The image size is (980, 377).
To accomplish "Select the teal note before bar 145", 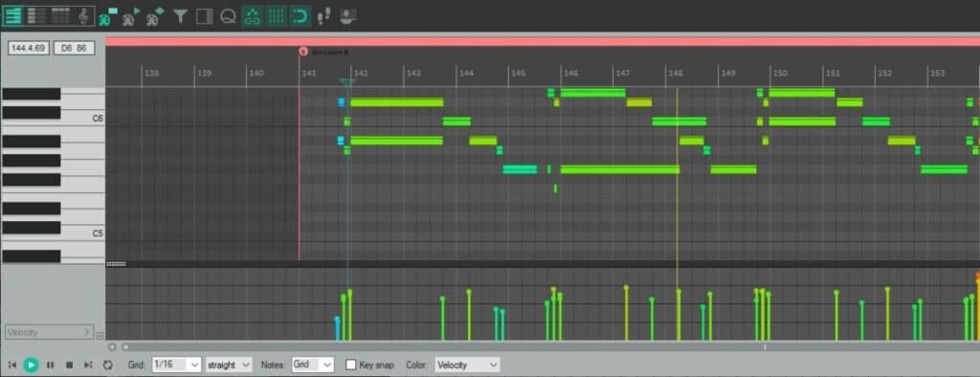I will 520,169.
